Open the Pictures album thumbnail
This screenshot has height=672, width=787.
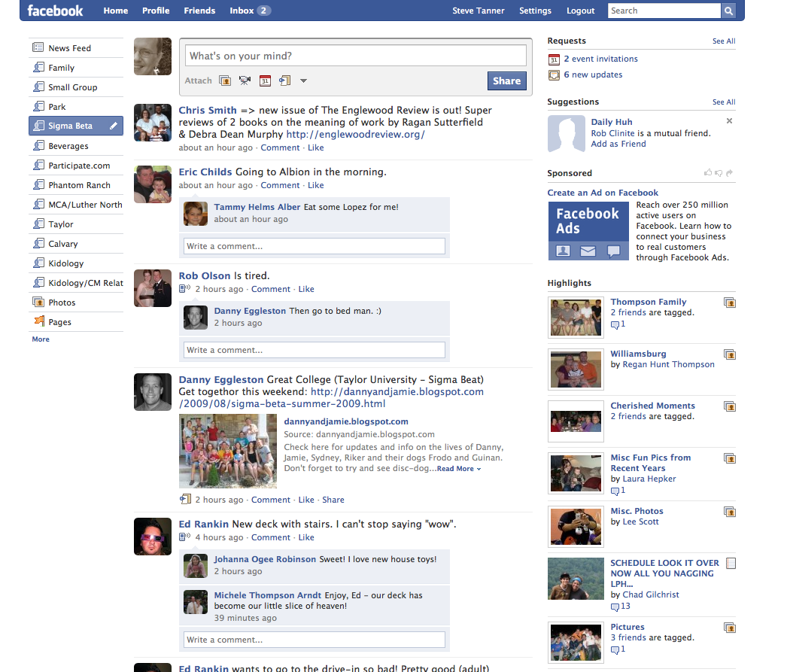tap(576, 643)
